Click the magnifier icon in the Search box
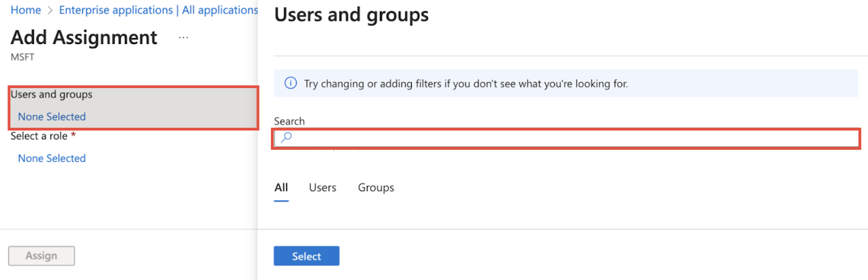This screenshot has width=868, height=280. pyautogui.click(x=286, y=137)
